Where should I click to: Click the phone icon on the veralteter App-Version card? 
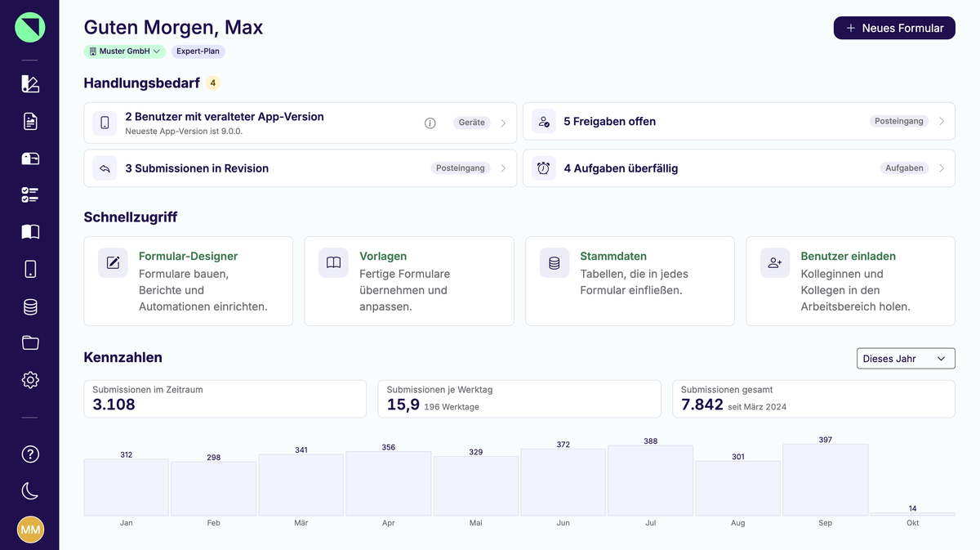pyautogui.click(x=105, y=123)
